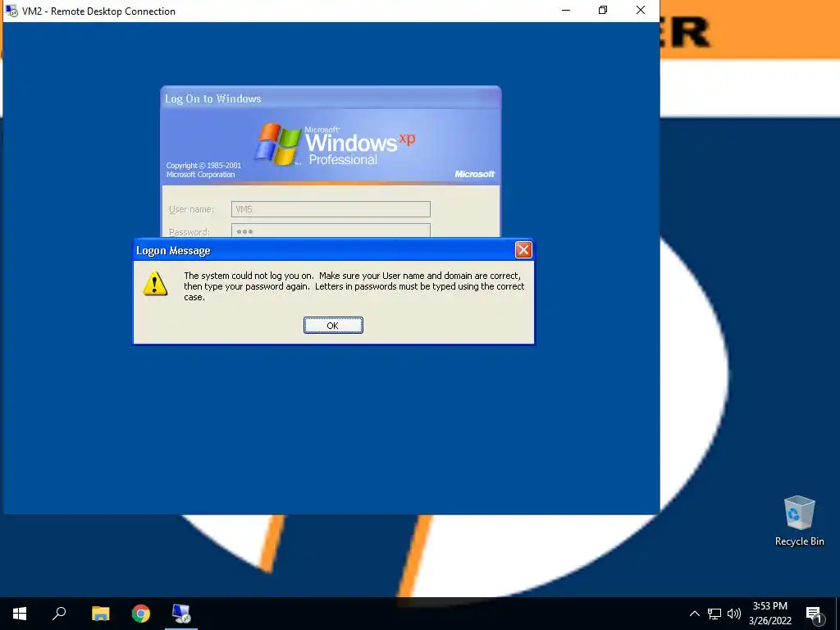Open the network status tray icon
Image resolution: width=840 pixels, height=630 pixels.
[714, 614]
